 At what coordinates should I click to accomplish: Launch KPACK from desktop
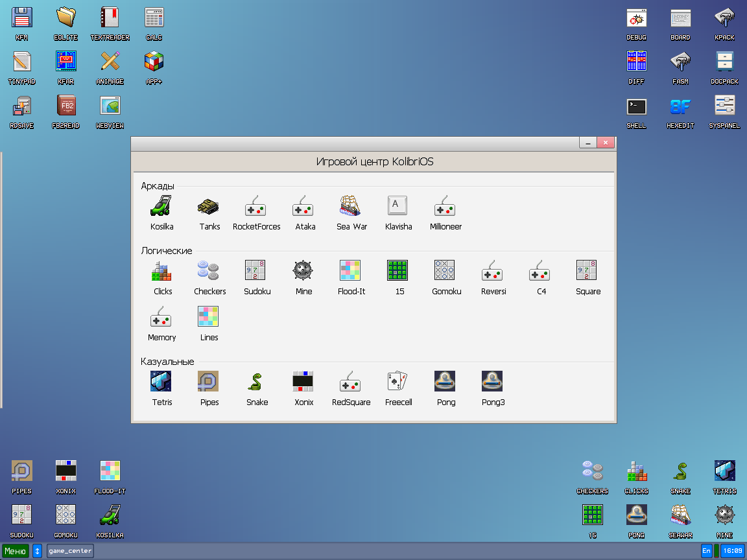(x=724, y=24)
